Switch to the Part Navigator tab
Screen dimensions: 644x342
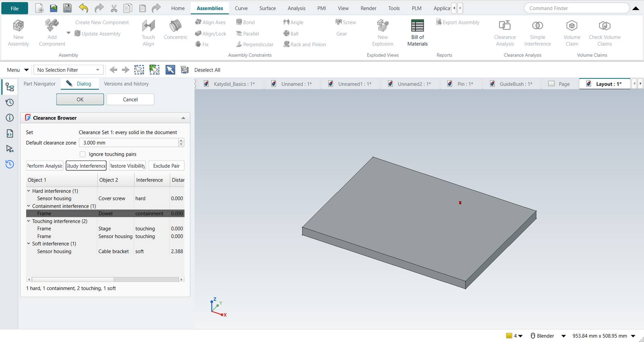point(39,84)
